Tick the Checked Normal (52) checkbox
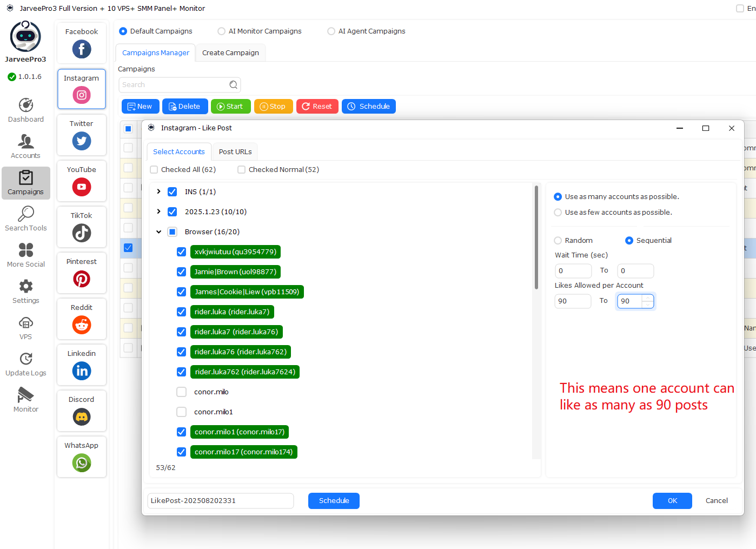756x549 pixels. (242, 170)
